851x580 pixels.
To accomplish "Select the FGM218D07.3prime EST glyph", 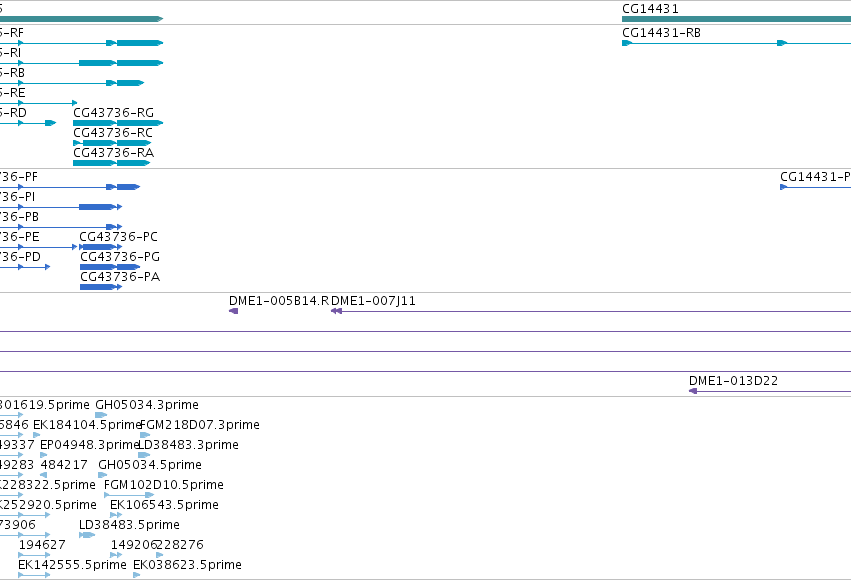I will (145, 435).
